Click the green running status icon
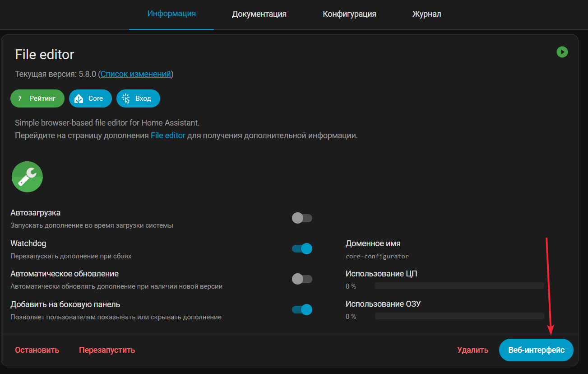The image size is (588, 374). pyautogui.click(x=562, y=52)
